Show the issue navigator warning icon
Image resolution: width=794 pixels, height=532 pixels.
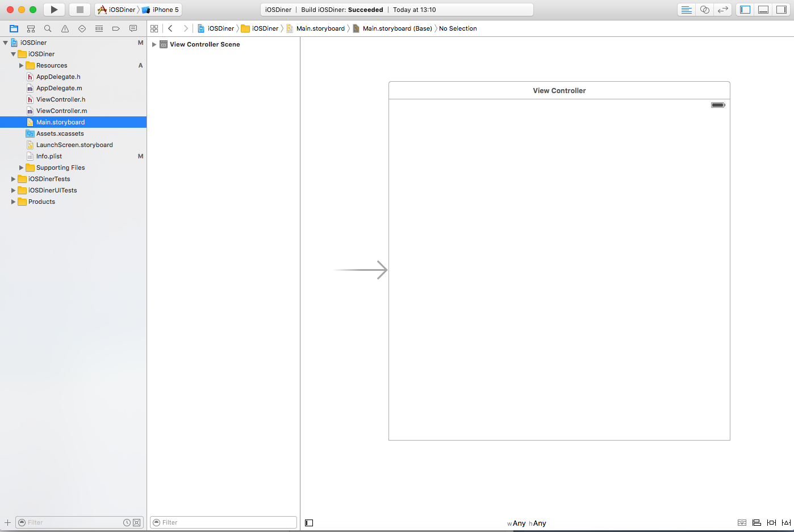coord(65,28)
